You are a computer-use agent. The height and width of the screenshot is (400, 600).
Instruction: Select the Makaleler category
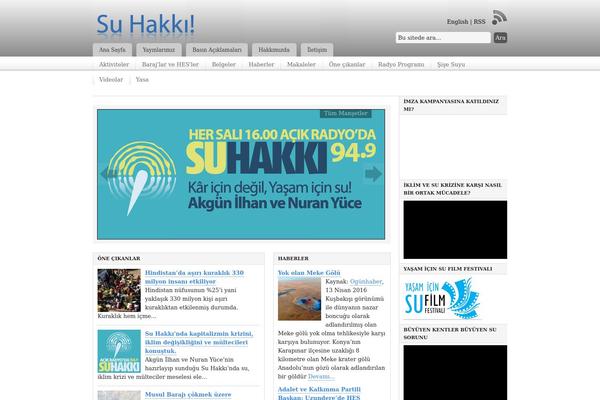click(x=302, y=64)
